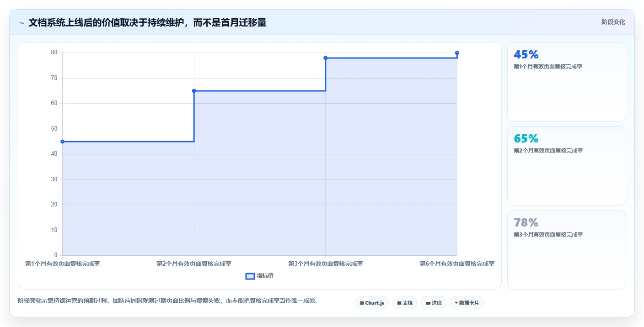
Task: Click the footnote starting 阶梯变化示意持续运营
Action: click(x=168, y=301)
